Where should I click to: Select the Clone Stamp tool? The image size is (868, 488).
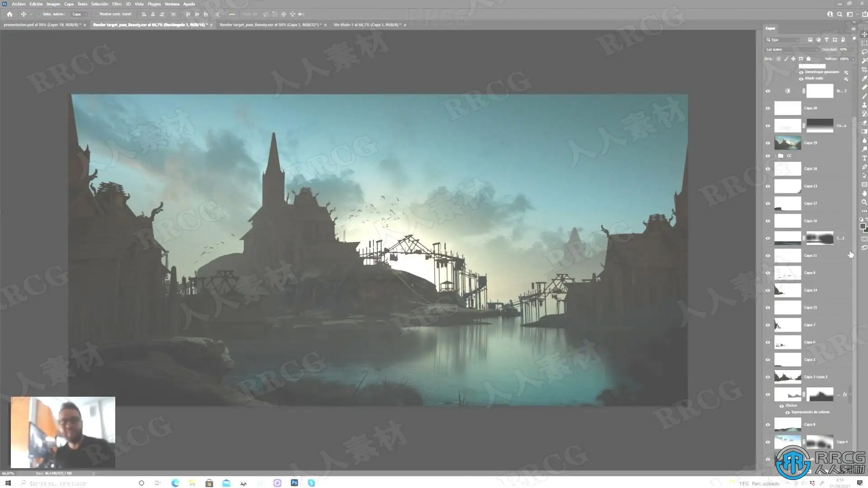[864, 105]
